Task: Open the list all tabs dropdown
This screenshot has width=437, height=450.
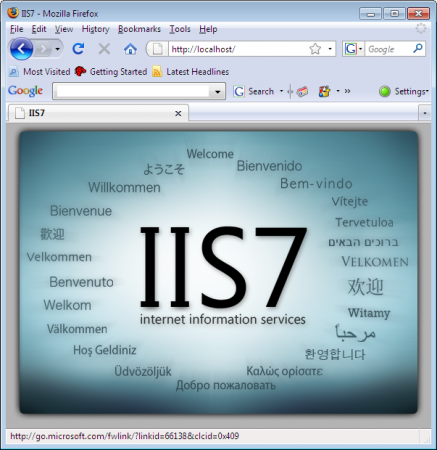Action: pyautogui.click(x=424, y=113)
